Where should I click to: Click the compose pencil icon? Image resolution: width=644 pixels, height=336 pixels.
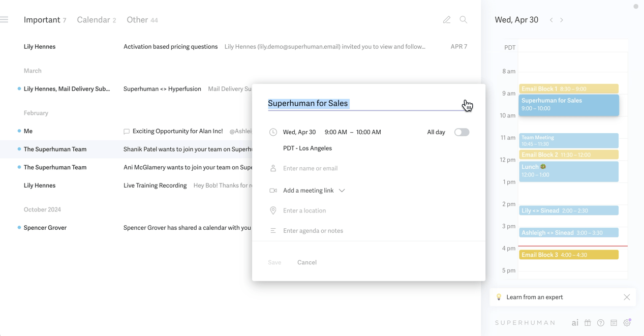pyautogui.click(x=447, y=20)
